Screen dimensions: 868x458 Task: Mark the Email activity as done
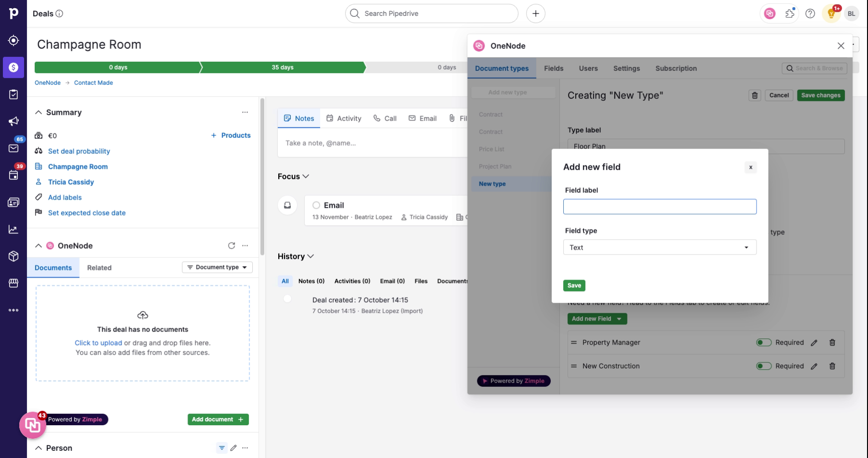pyautogui.click(x=316, y=205)
